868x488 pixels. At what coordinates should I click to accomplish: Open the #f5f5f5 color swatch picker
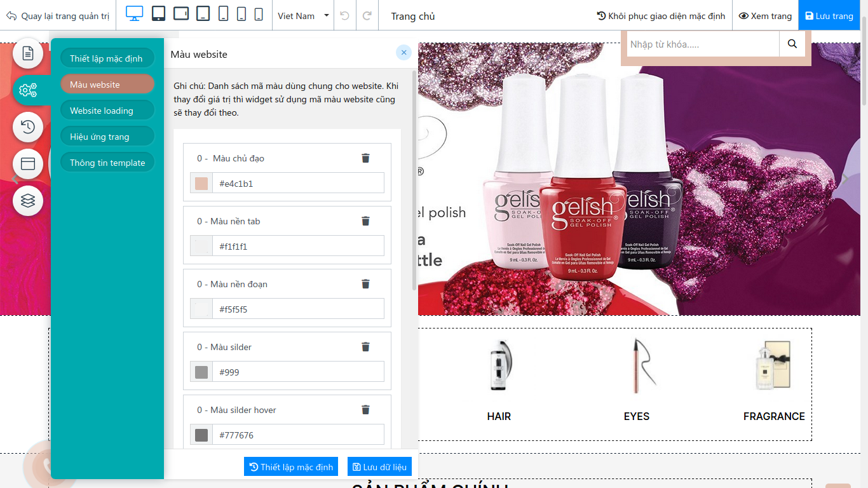coord(201,309)
